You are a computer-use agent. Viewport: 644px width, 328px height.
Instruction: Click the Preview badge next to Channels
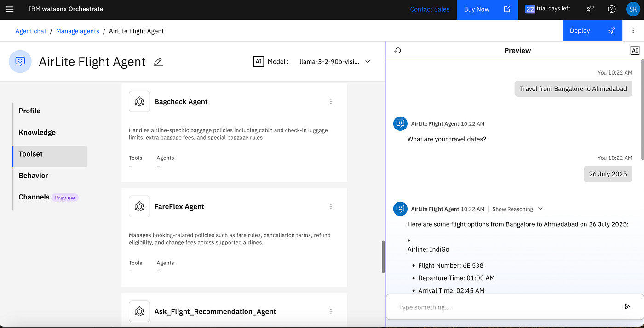[x=65, y=198]
